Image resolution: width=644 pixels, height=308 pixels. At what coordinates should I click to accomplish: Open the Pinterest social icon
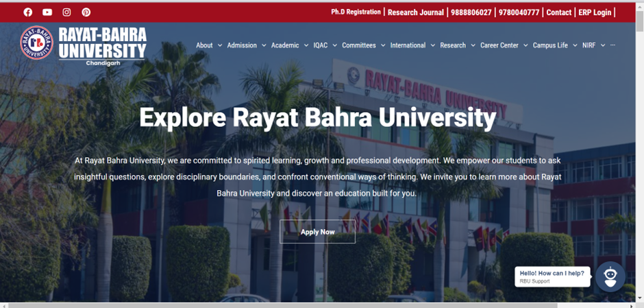click(86, 12)
